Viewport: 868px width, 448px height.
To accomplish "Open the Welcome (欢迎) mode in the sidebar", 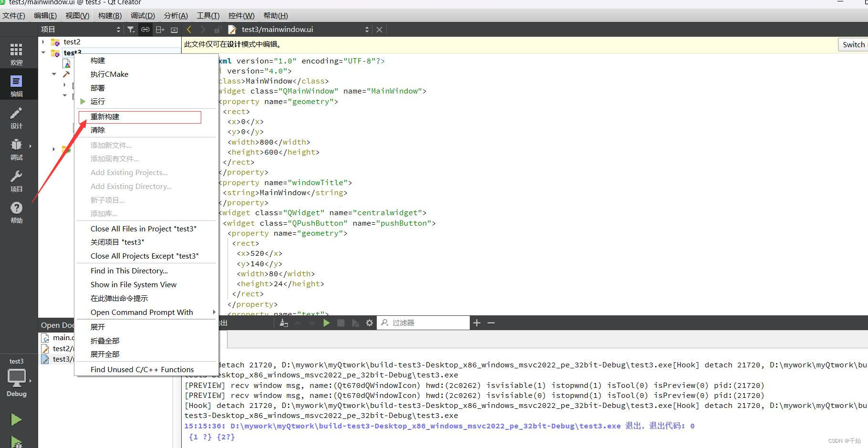I will 16,54.
